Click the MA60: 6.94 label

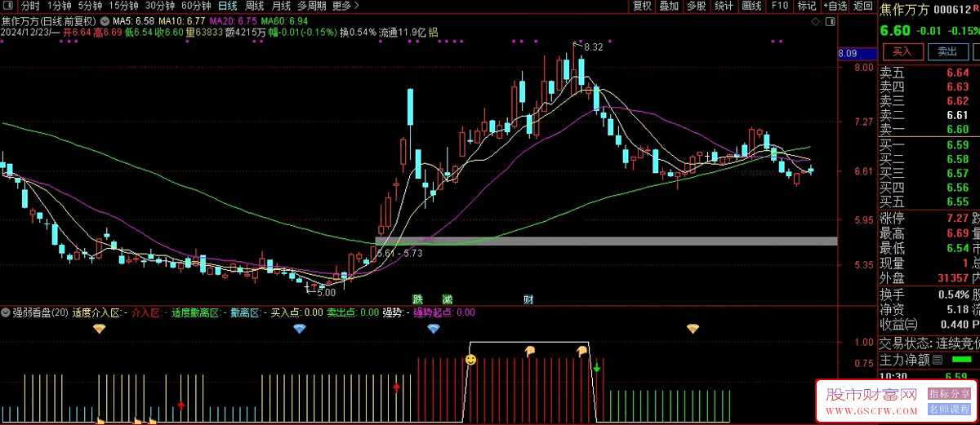coord(285,20)
